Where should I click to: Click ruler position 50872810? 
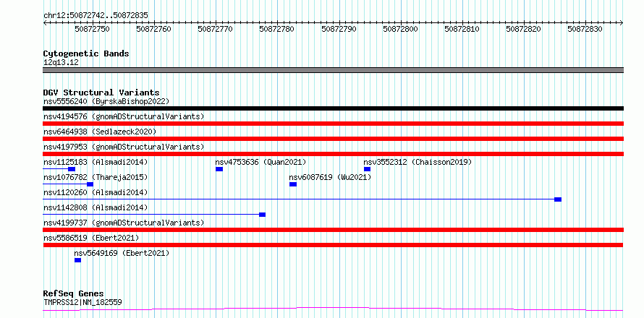tap(462, 29)
